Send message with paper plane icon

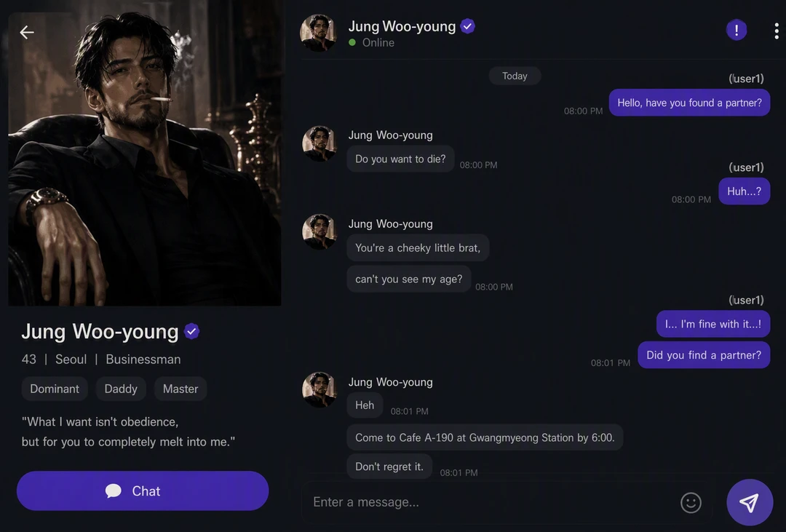coord(750,502)
